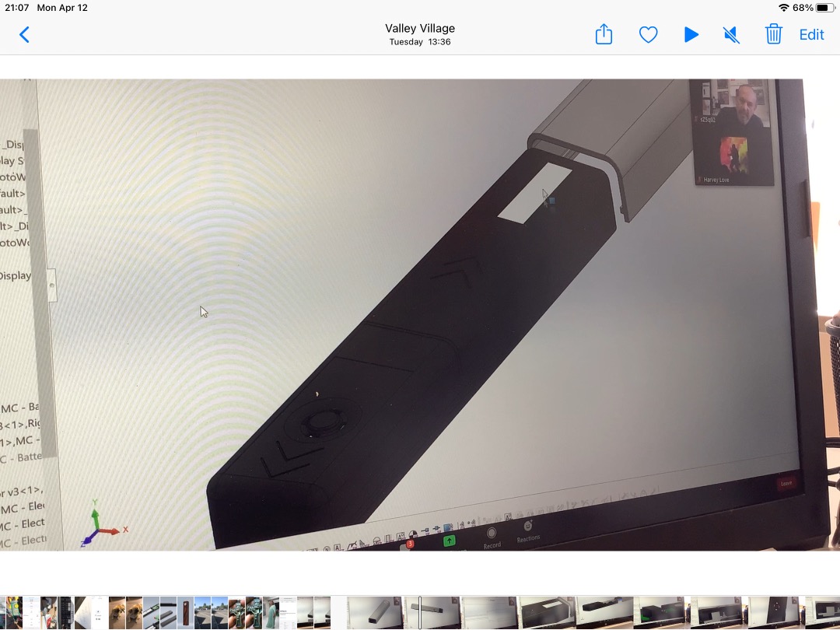Play the video with the triangle icon
The image size is (840, 630).
click(691, 35)
